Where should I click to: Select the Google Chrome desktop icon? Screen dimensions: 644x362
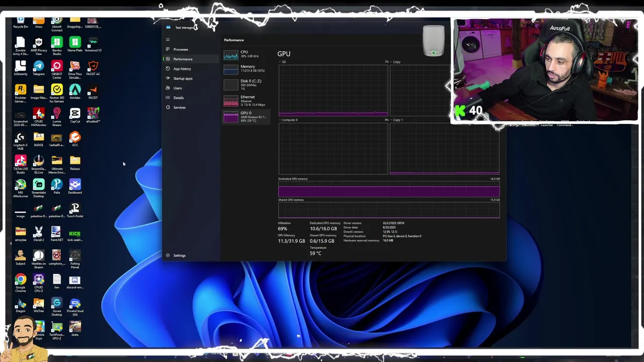(21, 283)
